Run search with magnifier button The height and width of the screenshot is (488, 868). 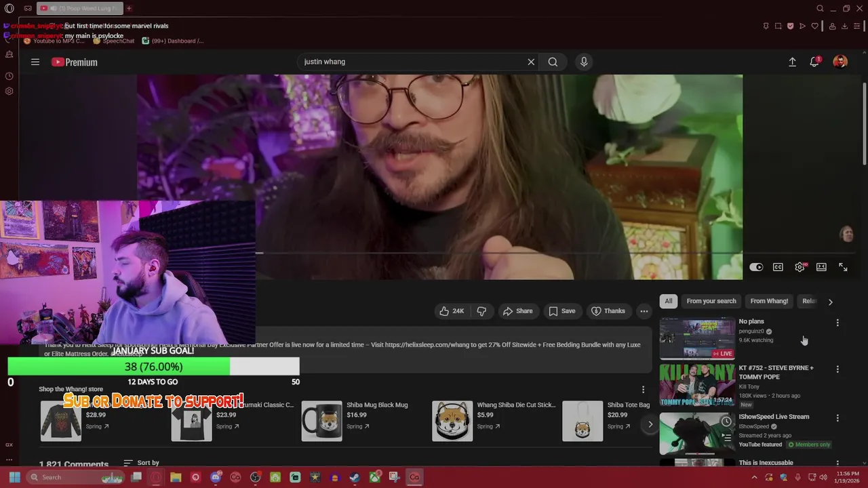pyautogui.click(x=553, y=62)
